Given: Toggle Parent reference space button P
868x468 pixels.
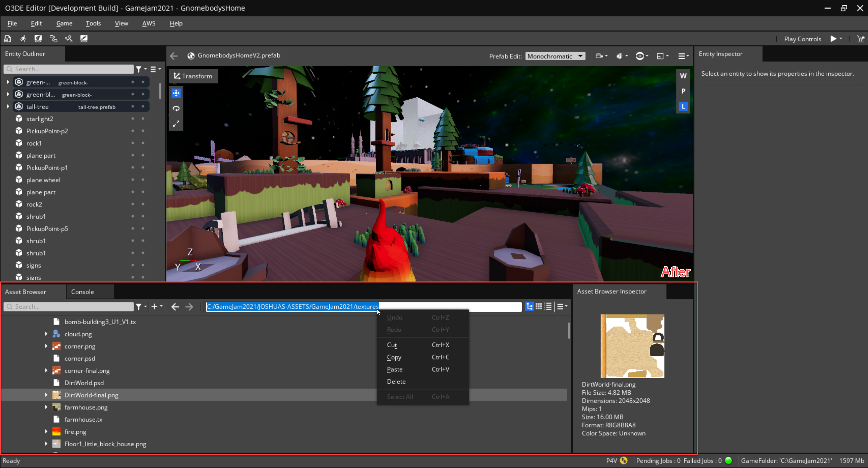Looking at the screenshot, I should [x=683, y=91].
